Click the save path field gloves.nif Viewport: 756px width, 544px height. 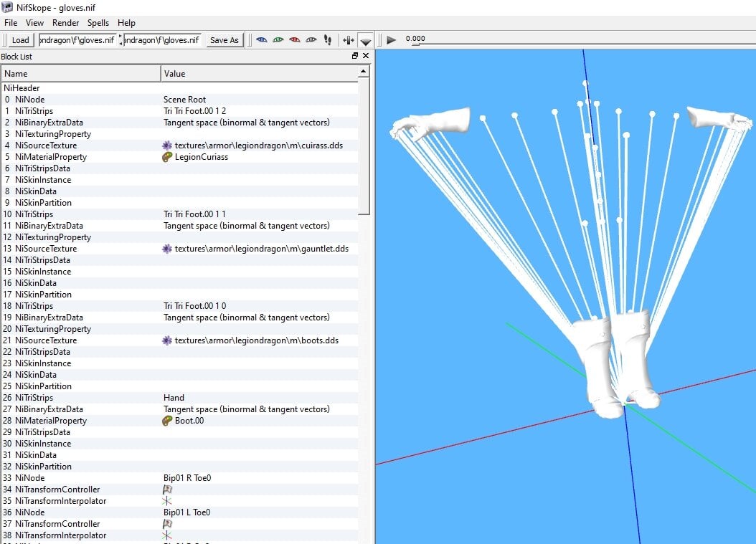(x=162, y=40)
